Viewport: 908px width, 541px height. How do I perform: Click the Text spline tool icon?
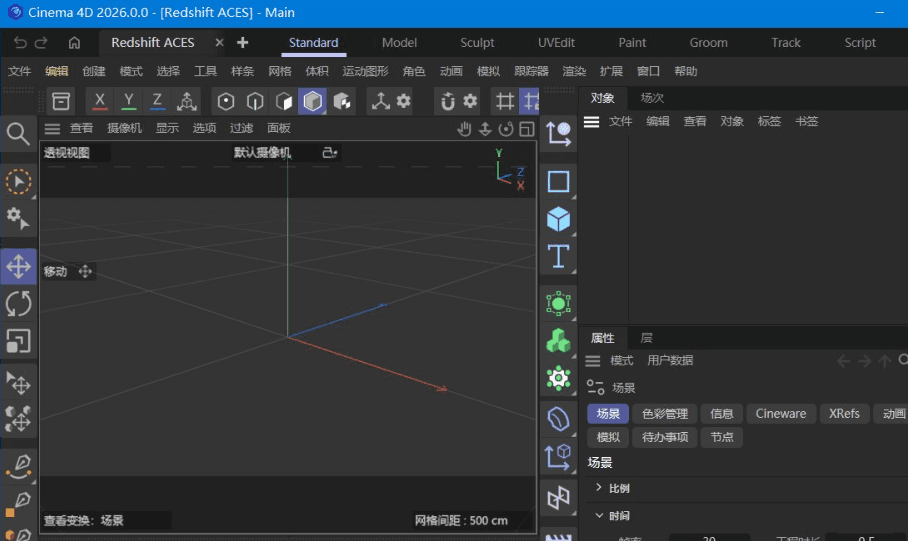tap(558, 256)
